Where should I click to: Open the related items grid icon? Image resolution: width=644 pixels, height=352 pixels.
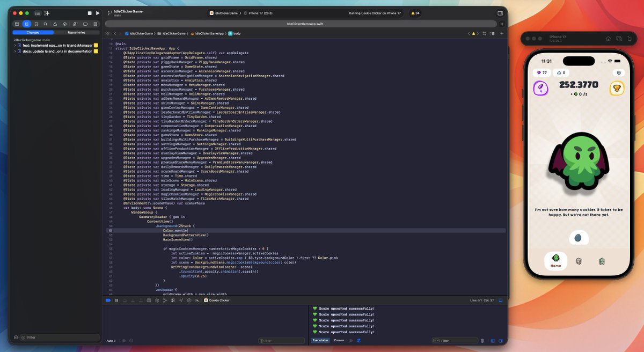(x=107, y=33)
